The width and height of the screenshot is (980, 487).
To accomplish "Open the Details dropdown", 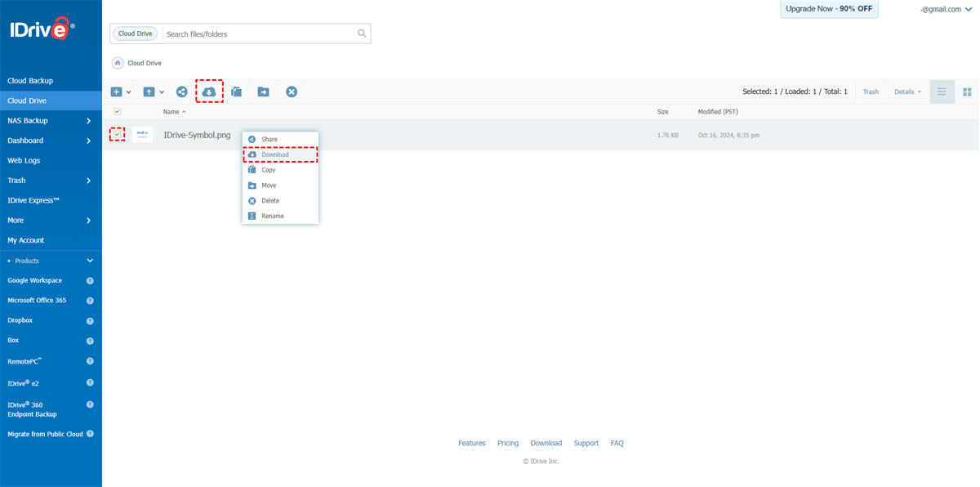I will coord(907,92).
